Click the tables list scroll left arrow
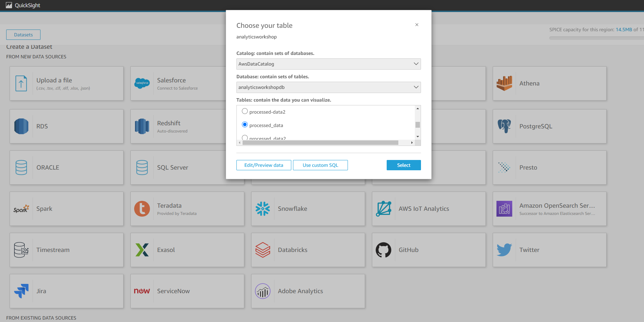This screenshot has width=644, height=322. pos(239,142)
